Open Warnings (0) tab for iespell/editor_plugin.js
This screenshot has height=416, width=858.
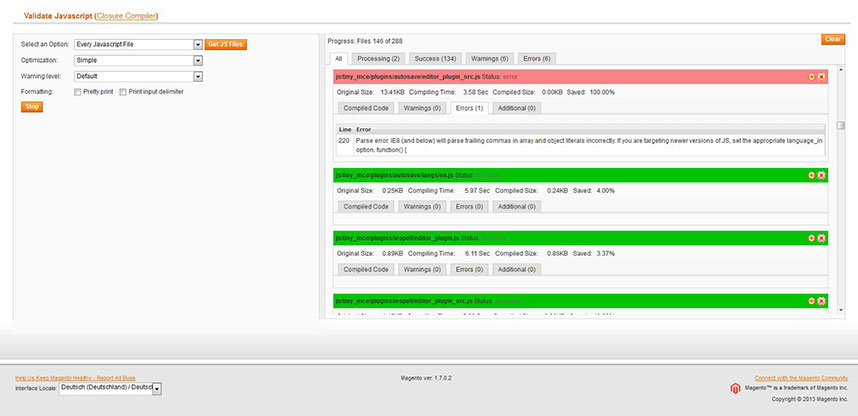point(422,270)
